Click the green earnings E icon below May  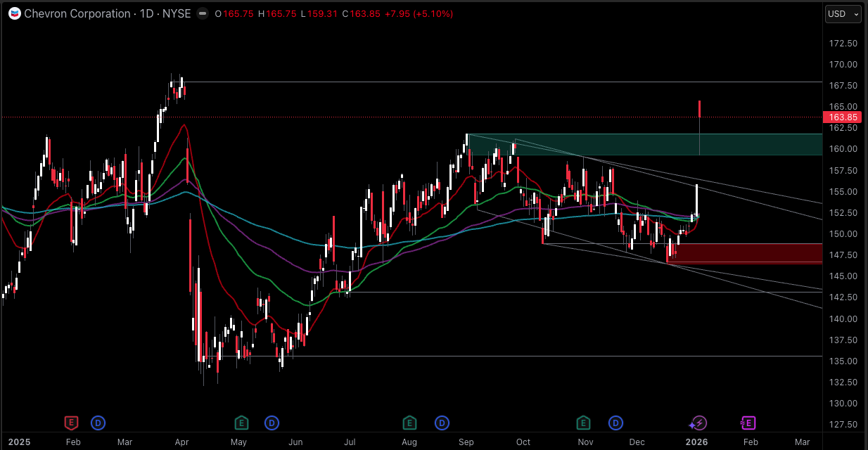click(x=241, y=423)
